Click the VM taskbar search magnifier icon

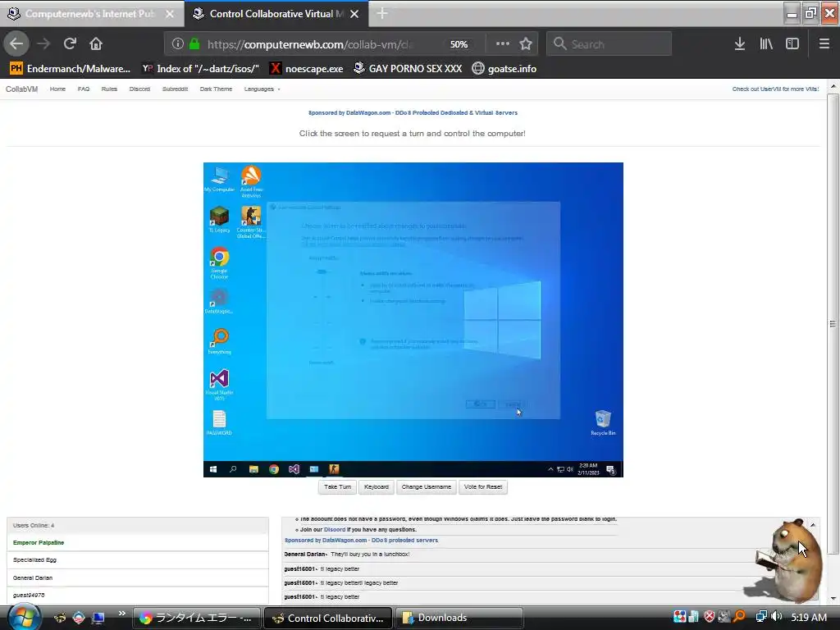click(x=233, y=469)
